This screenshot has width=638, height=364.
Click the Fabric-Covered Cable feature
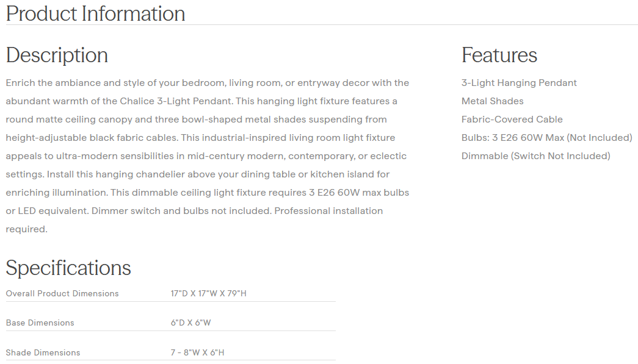[x=512, y=120]
